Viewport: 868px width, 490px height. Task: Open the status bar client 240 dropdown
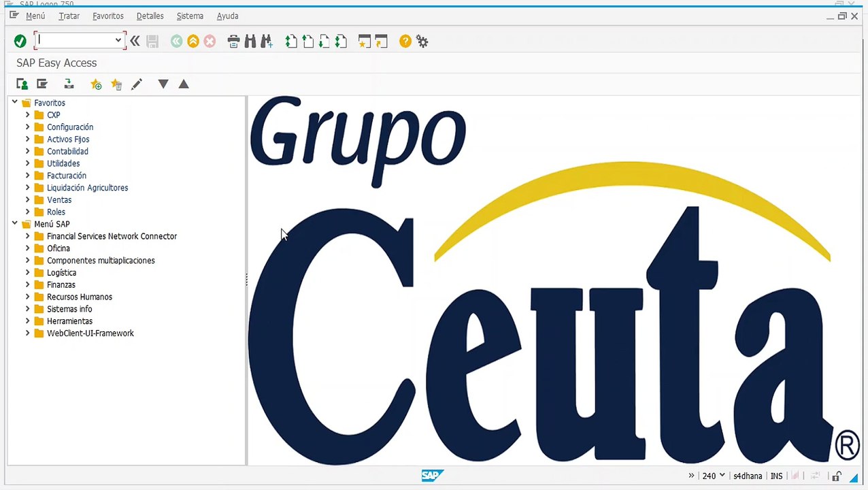coord(722,476)
